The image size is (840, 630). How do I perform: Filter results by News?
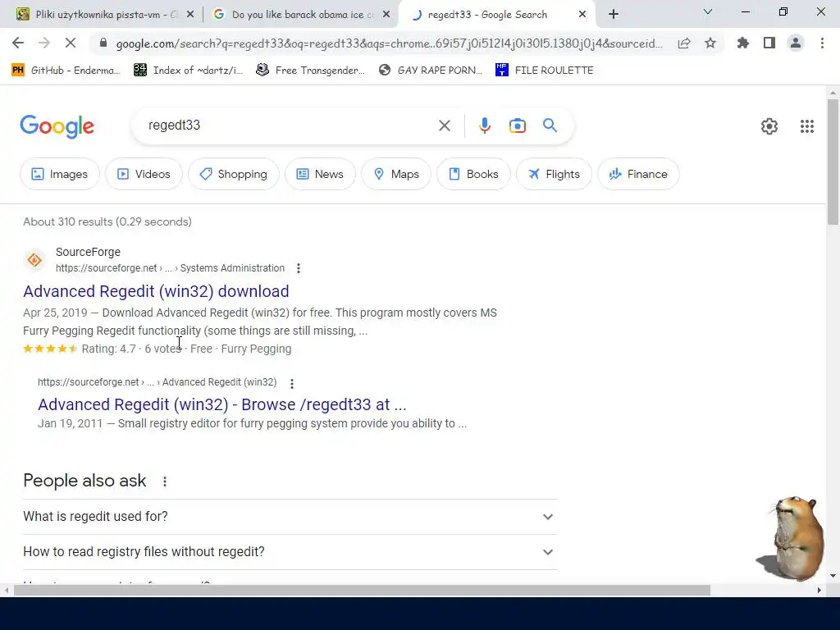tap(320, 174)
